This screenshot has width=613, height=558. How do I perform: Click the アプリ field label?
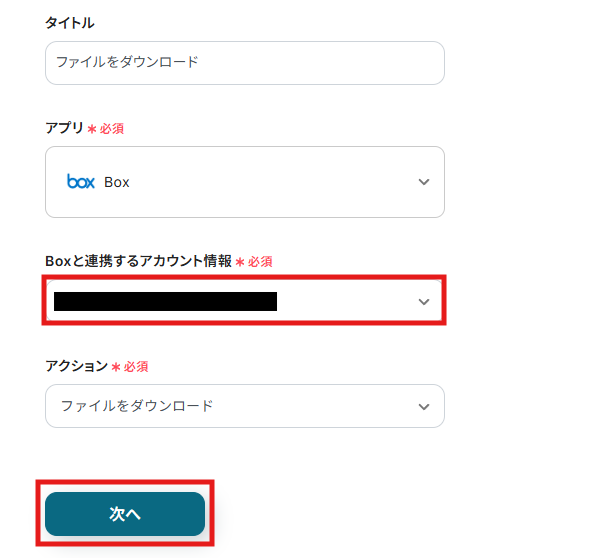coord(64,128)
